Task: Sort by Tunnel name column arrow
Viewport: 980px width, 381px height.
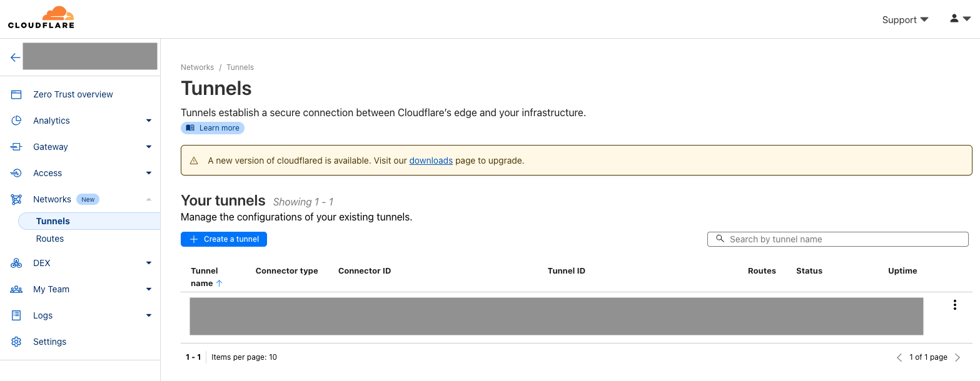Action: click(x=220, y=284)
